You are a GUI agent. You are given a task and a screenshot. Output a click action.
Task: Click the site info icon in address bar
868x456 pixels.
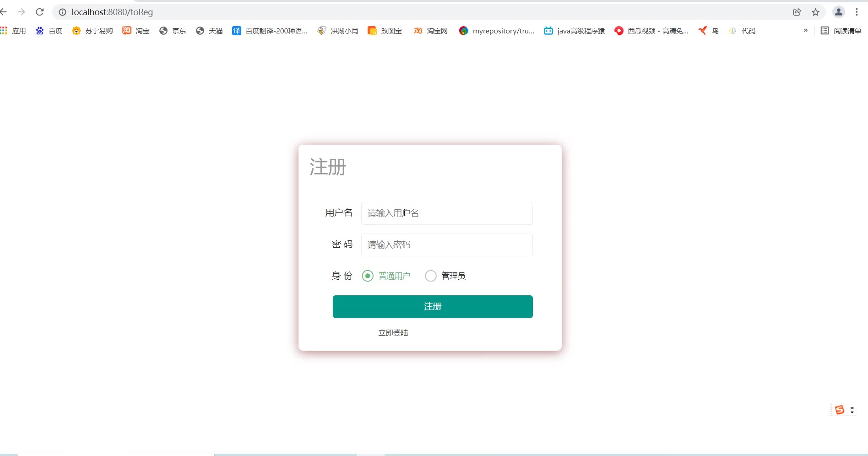click(x=63, y=12)
